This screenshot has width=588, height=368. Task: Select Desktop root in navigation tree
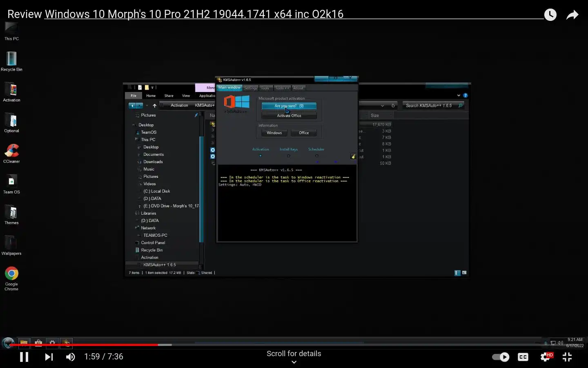click(146, 125)
